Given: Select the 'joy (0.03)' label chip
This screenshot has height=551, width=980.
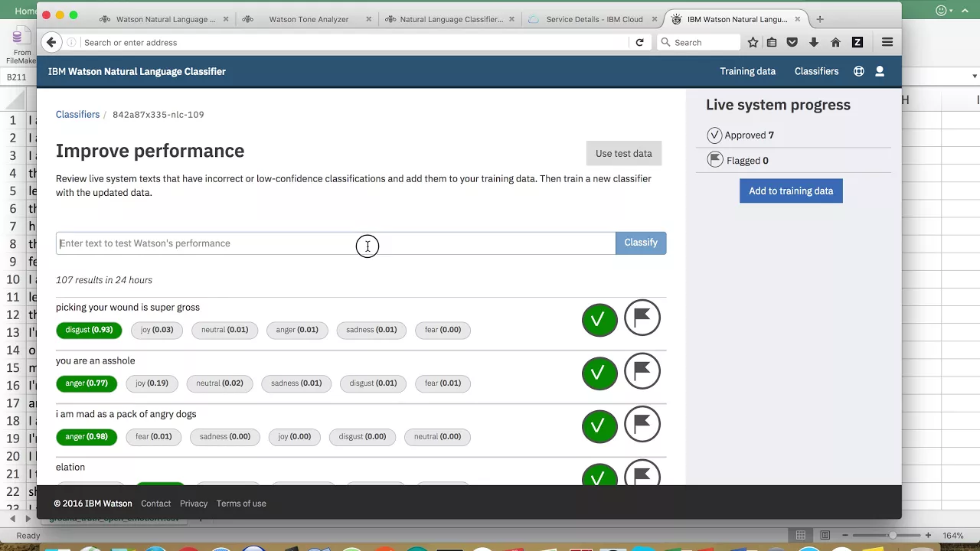Looking at the screenshot, I should 157,330.
